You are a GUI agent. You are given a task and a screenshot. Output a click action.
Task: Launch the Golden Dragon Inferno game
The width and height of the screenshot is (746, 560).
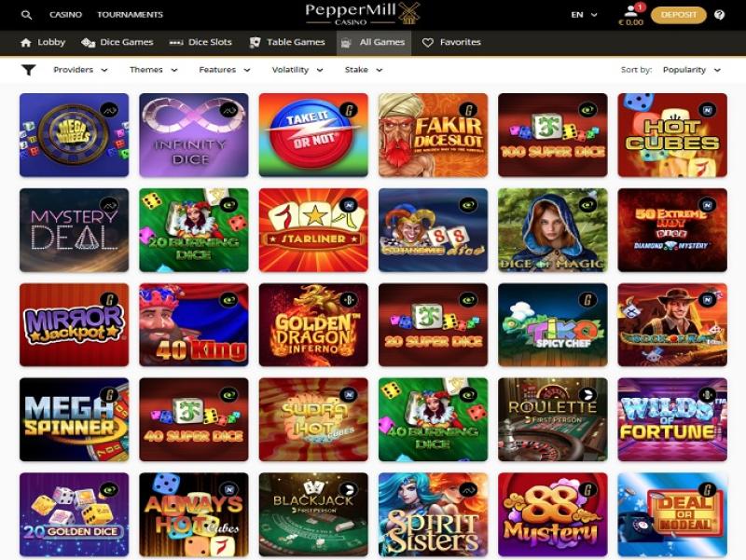pyautogui.click(x=313, y=324)
